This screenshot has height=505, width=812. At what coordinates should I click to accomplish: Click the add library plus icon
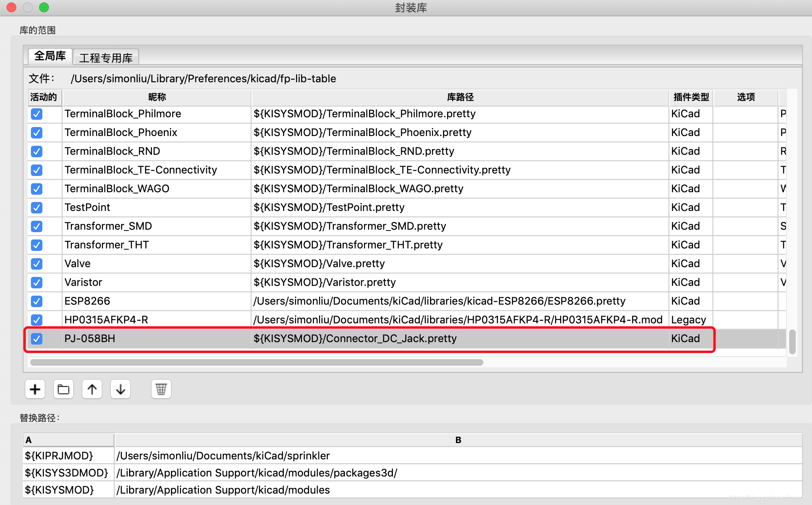pos(35,389)
